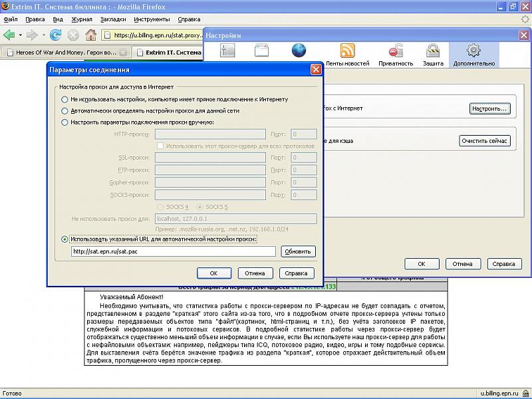
Task: Open Справка in Параметры соединения dialog
Action: (x=297, y=273)
